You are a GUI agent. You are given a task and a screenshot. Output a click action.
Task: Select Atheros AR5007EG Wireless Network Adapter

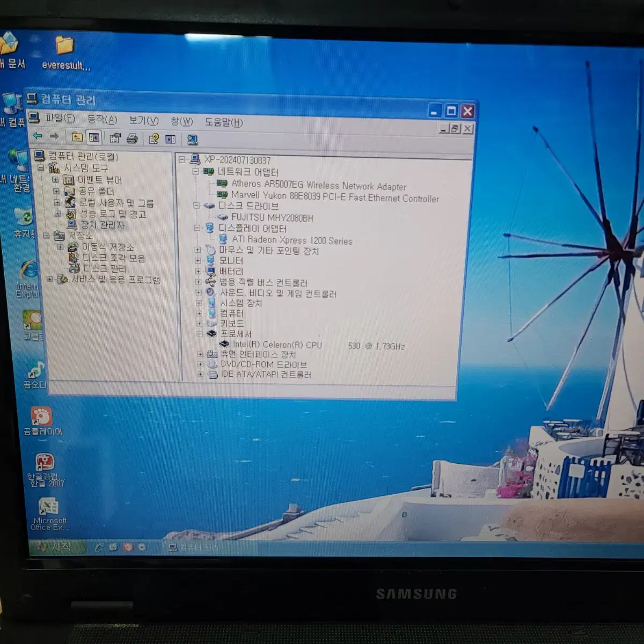[x=319, y=186]
